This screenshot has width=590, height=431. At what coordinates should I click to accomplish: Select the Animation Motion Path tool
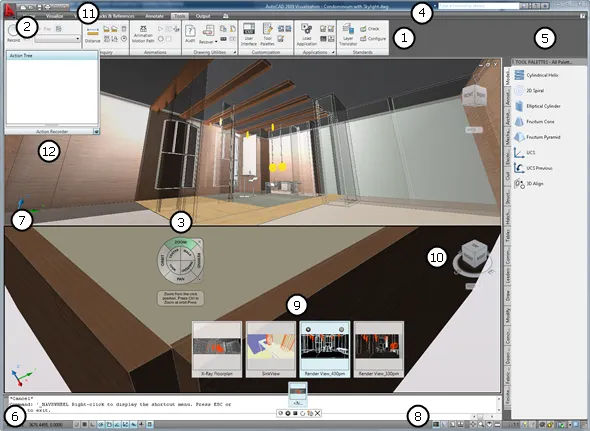(x=143, y=34)
